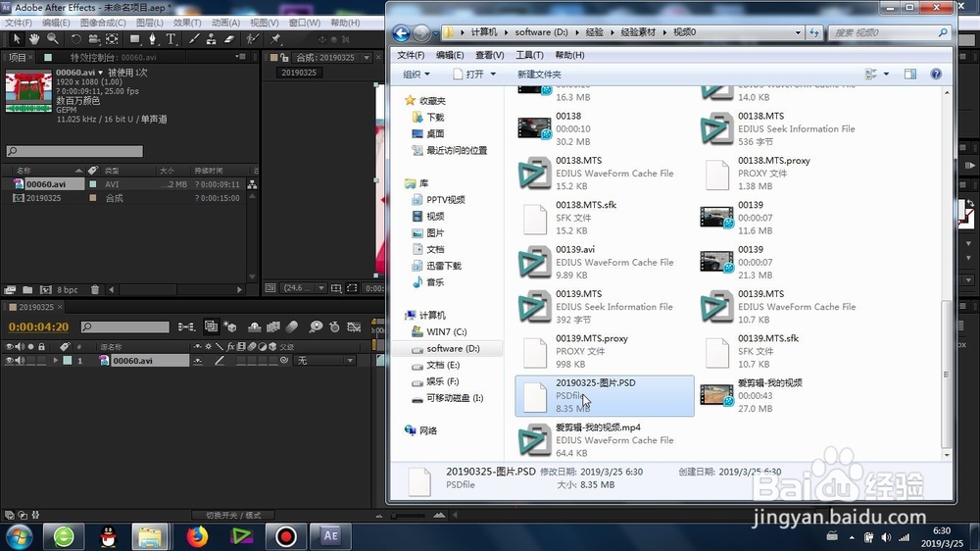Select software (D:) drive in navigation pane
The image size is (980, 551).
[453, 348]
